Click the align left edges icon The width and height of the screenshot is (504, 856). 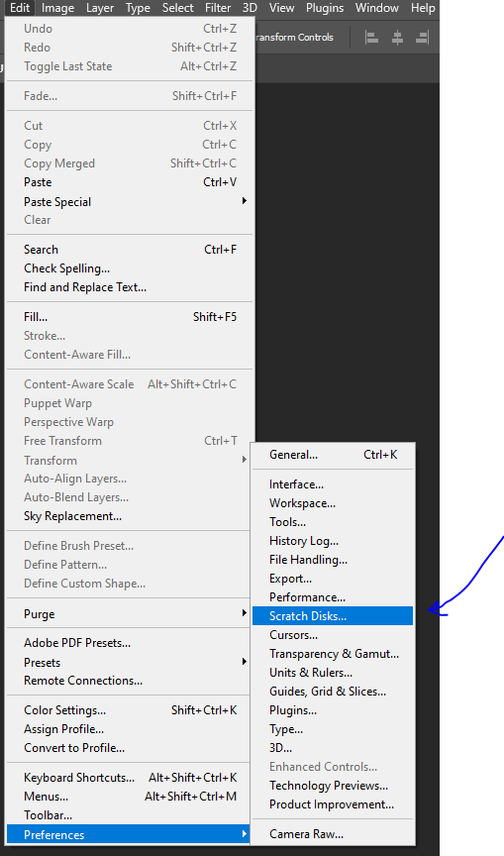372,38
